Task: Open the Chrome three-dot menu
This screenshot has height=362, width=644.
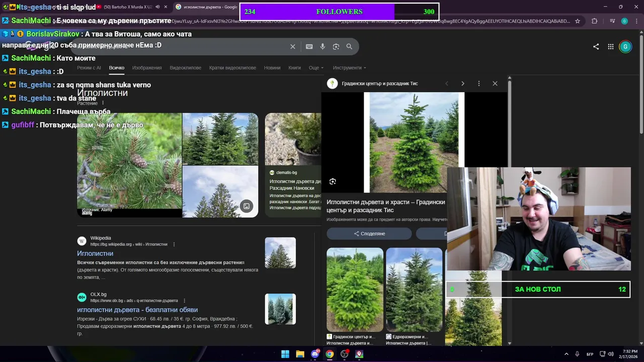Action: (x=636, y=21)
